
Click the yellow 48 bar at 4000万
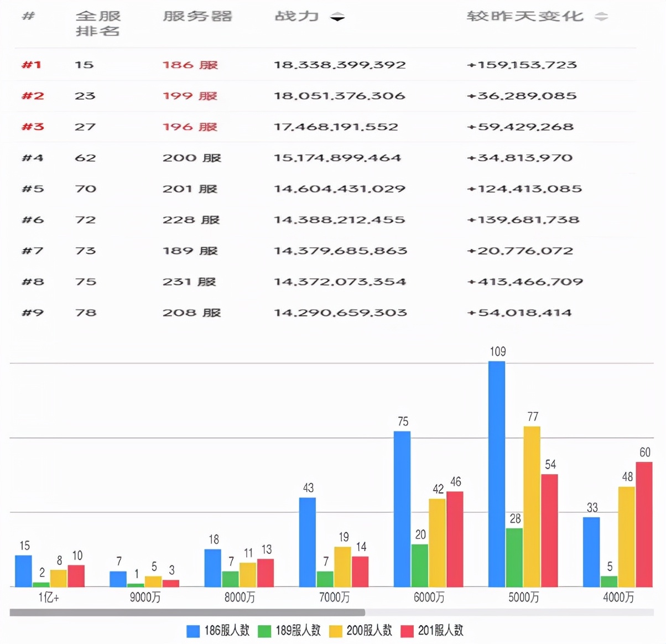click(x=627, y=537)
